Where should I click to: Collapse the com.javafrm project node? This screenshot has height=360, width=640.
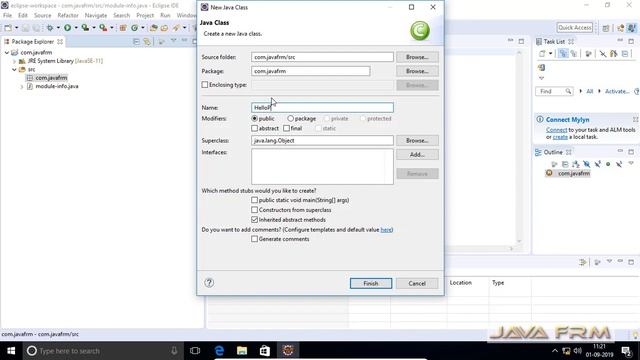(7, 53)
